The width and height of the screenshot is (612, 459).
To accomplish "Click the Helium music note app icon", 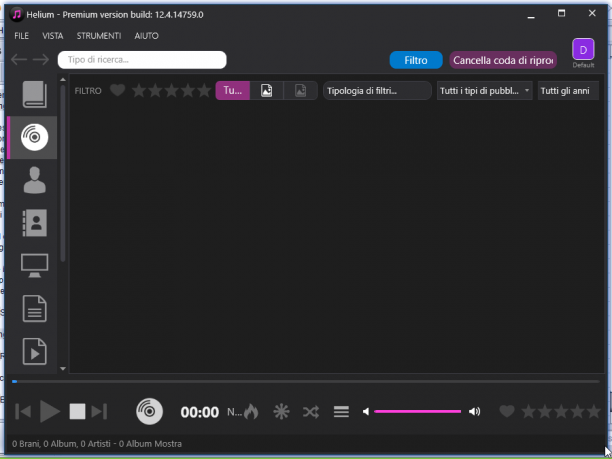I will 16,15.
